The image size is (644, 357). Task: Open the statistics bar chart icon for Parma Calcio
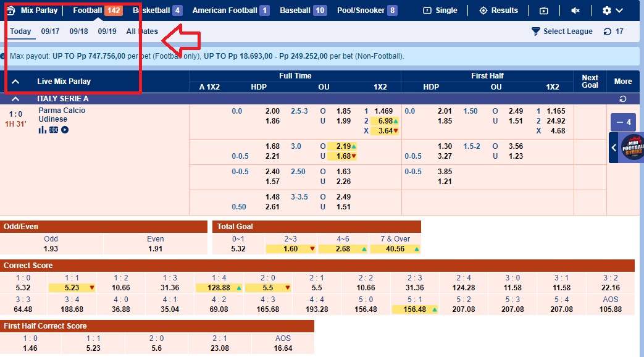pos(42,130)
